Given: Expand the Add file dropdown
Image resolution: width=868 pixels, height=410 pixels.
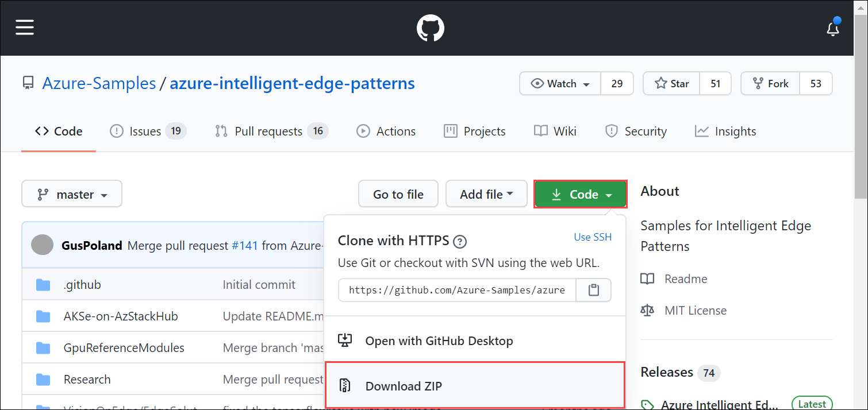Looking at the screenshot, I should [486, 194].
